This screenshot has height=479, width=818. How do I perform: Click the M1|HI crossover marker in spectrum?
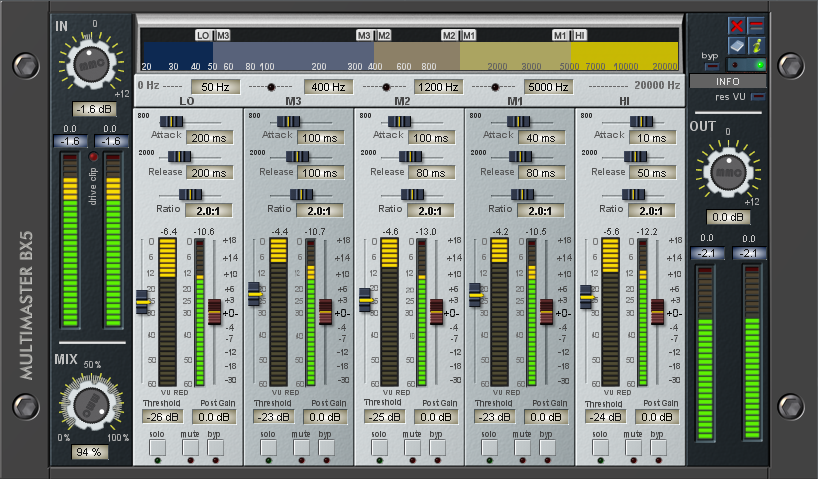pyautogui.click(x=570, y=35)
